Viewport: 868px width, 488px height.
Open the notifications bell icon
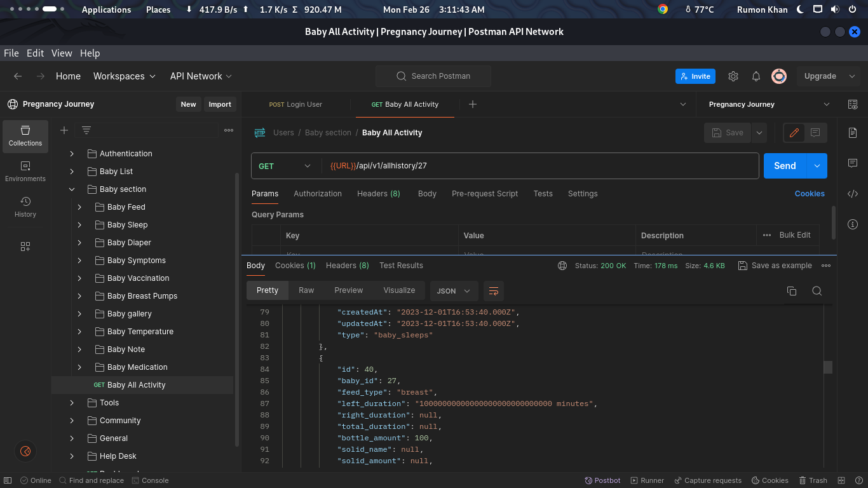click(x=756, y=76)
